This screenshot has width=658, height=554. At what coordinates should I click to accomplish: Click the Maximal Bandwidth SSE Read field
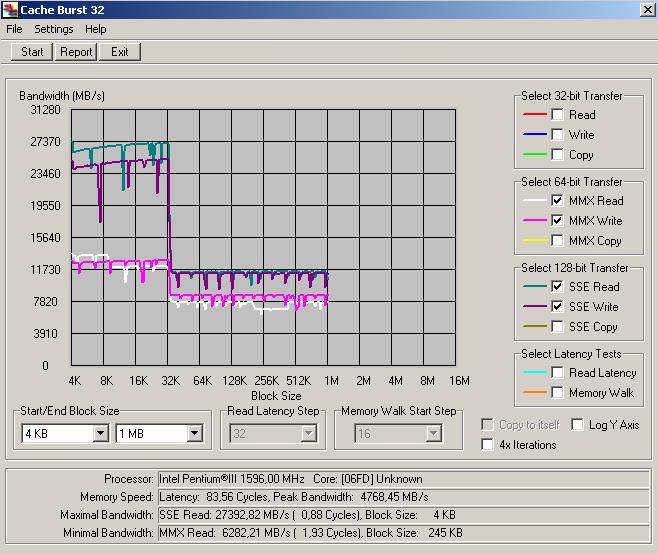[x=404, y=515]
